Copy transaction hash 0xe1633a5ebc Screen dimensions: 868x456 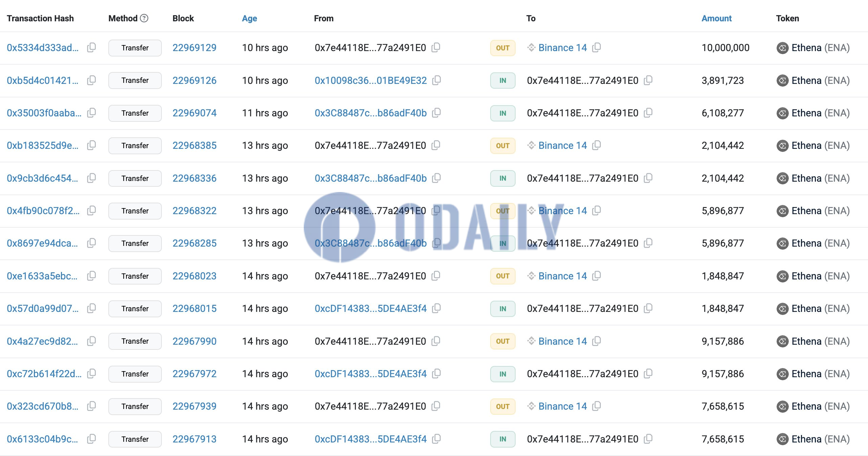[x=91, y=276]
